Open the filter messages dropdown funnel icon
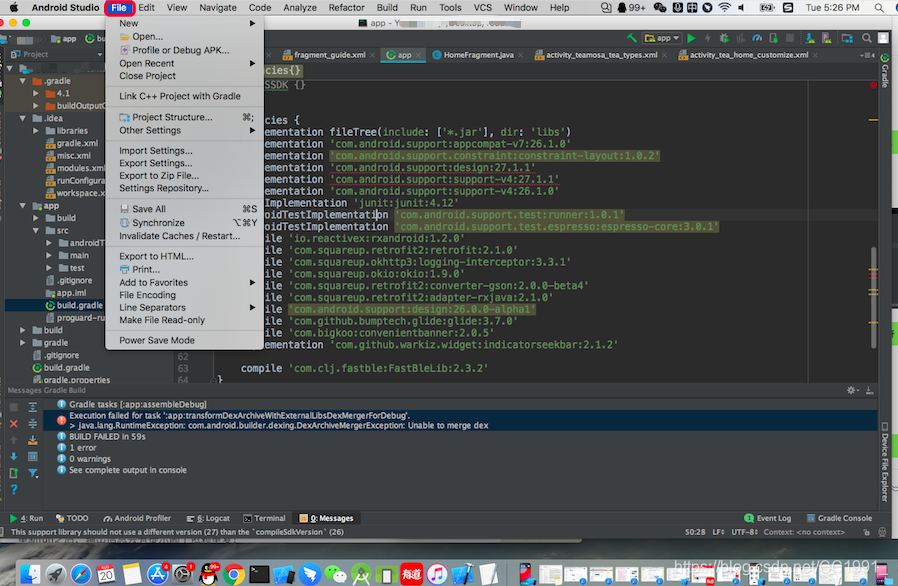The height and width of the screenshot is (586, 898). click(33, 473)
